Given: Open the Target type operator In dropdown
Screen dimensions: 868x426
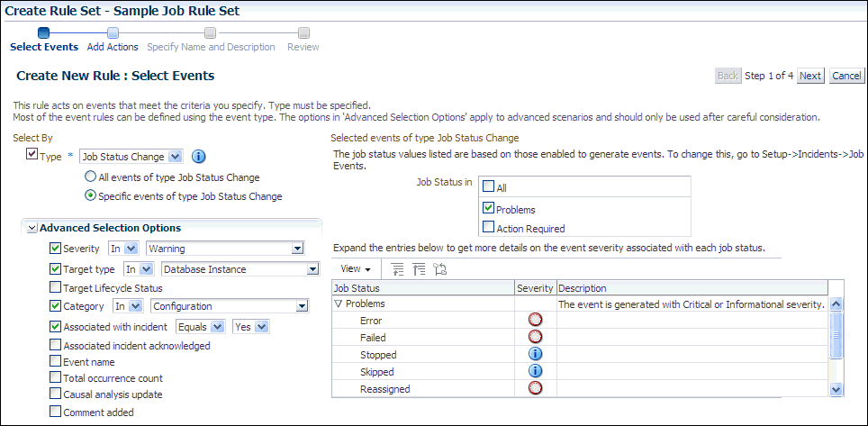Looking at the screenshot, I should [x=139, y=269].
